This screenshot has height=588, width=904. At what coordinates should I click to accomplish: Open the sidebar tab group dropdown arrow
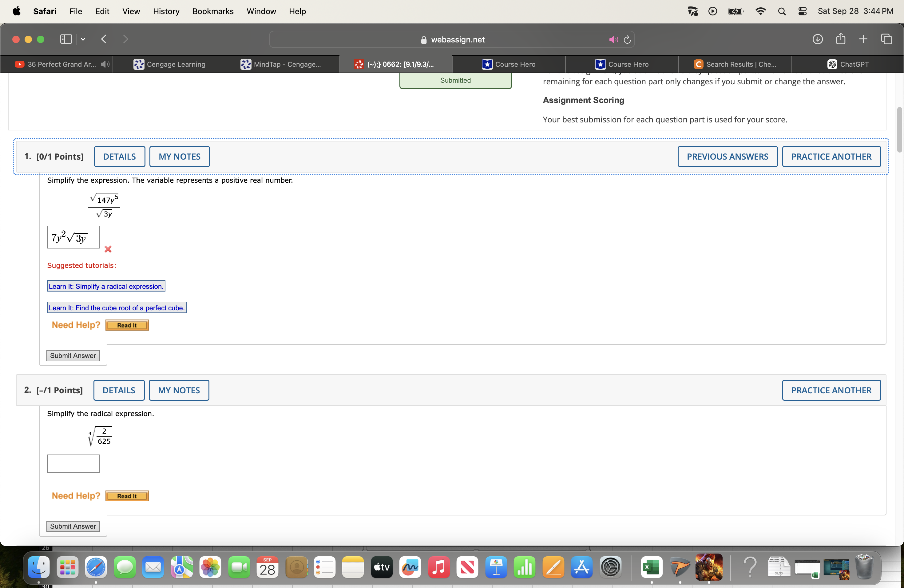coord(83,39)
